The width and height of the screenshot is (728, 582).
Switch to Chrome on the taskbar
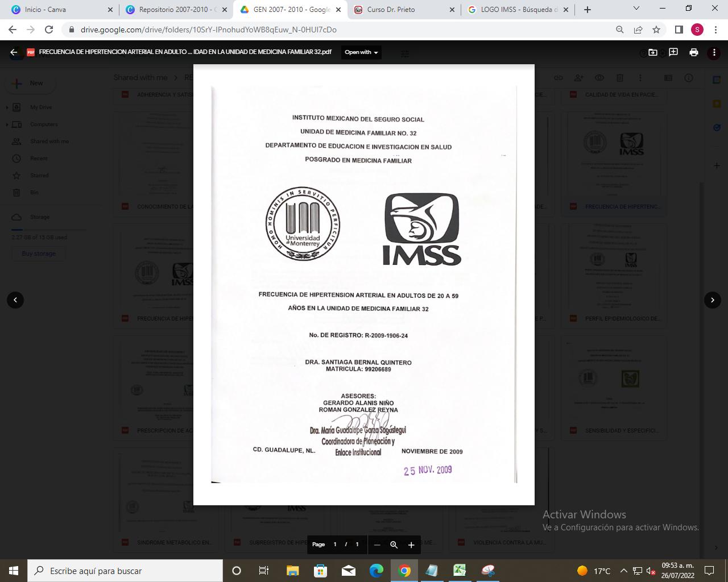click(404, 571)
